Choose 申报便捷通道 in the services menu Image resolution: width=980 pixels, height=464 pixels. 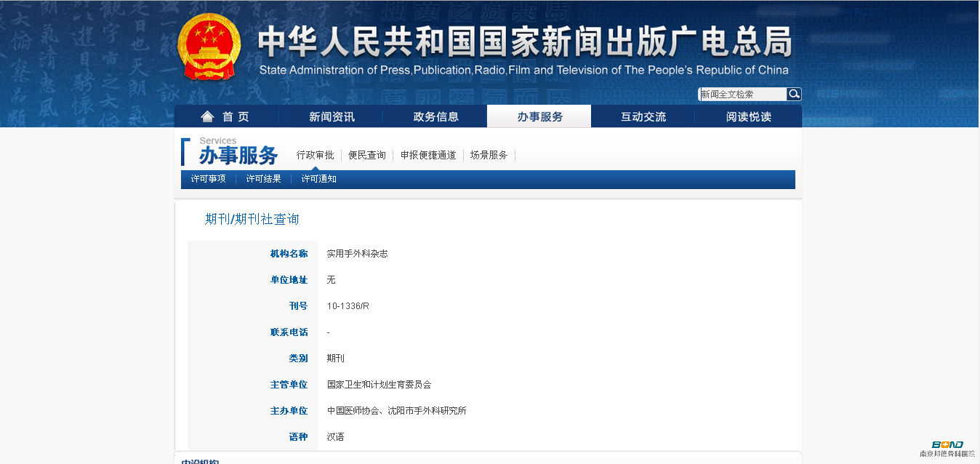coord(428,155)
